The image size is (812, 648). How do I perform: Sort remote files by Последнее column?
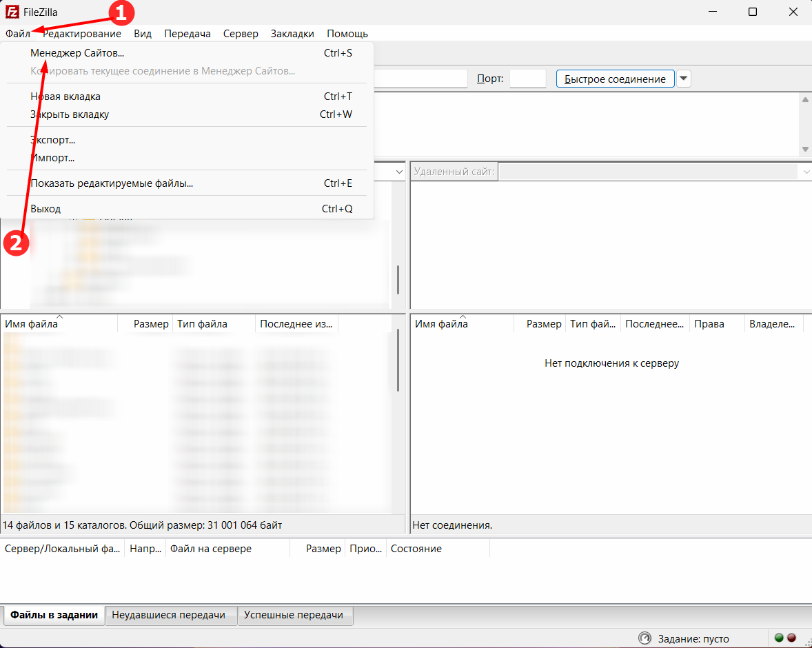tap(655, 324)
